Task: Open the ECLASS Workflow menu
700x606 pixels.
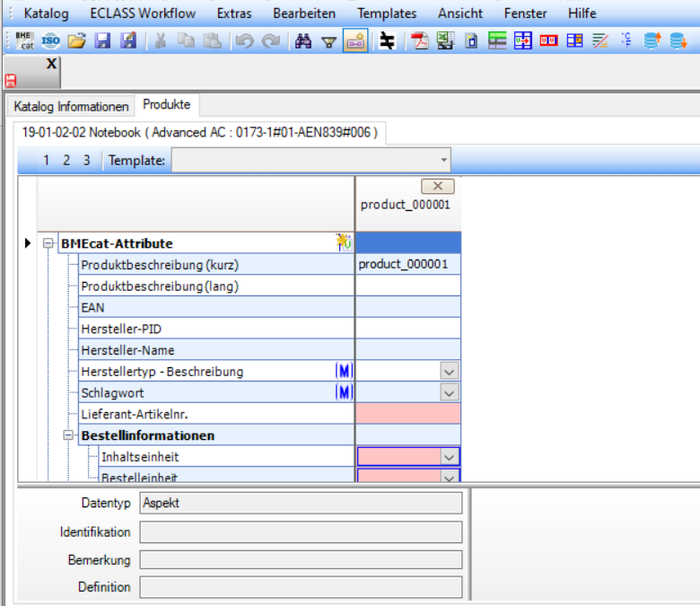Action: (x=142, y=13)
